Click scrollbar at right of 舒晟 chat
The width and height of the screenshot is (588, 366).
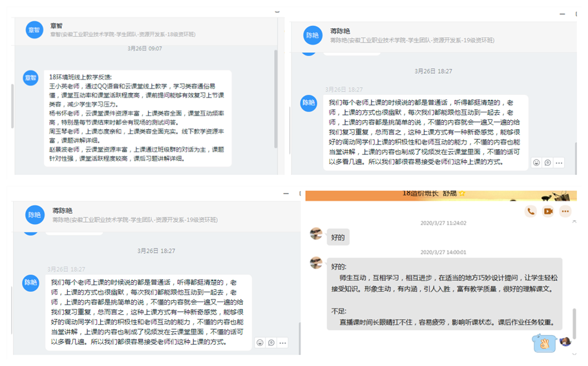click(x=574, y=271)
